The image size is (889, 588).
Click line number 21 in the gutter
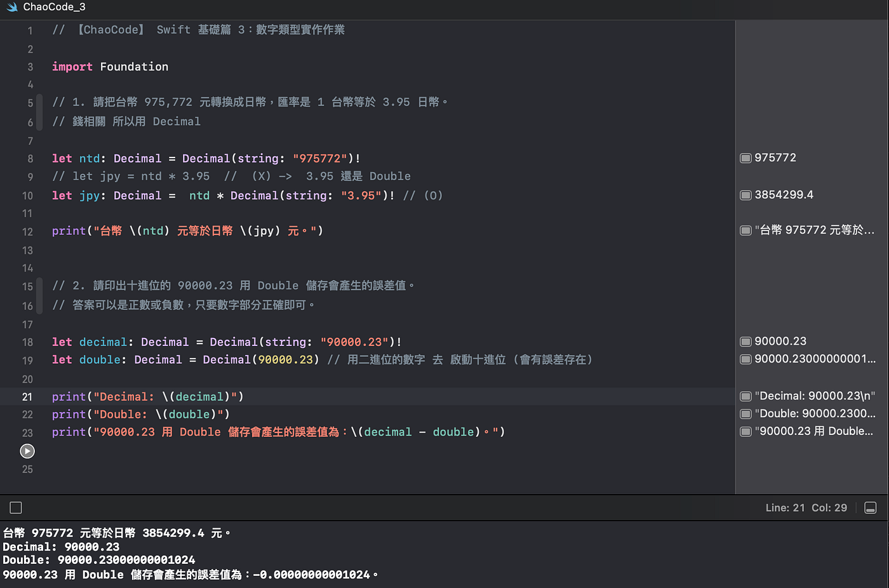click(x=27, y=397)
